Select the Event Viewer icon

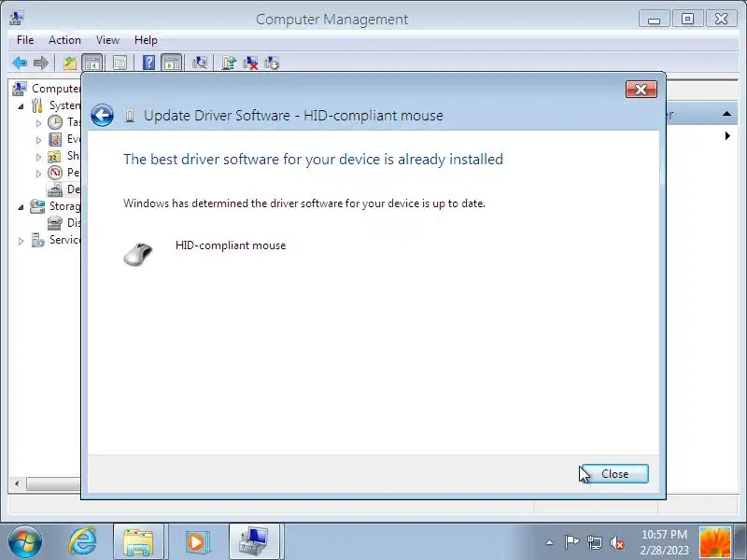55,139
